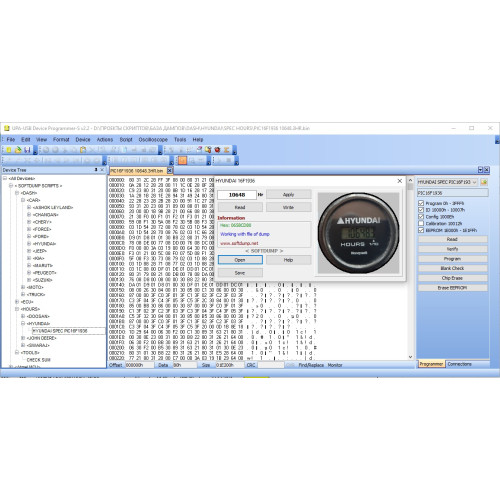Click the Paste clipboard toolbar icon
The height and width of the screenshot is (500, 500).
click(x=83, y=150)
